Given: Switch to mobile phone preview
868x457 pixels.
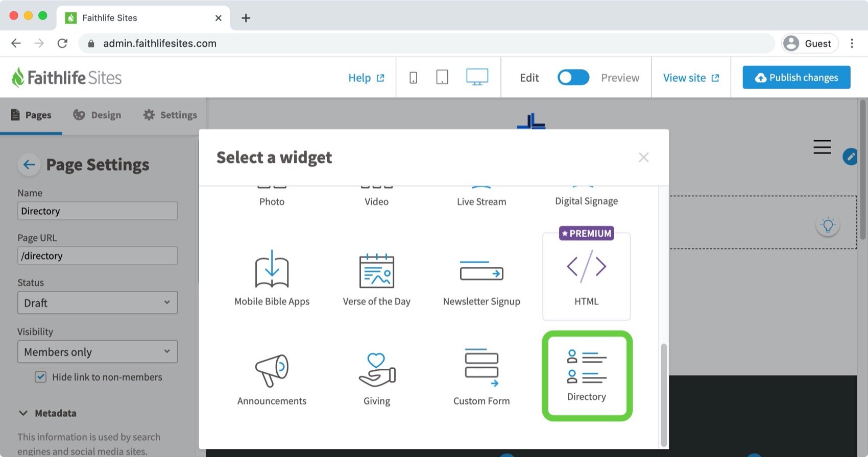Looking at the screenshot, I should coord(414,78).
